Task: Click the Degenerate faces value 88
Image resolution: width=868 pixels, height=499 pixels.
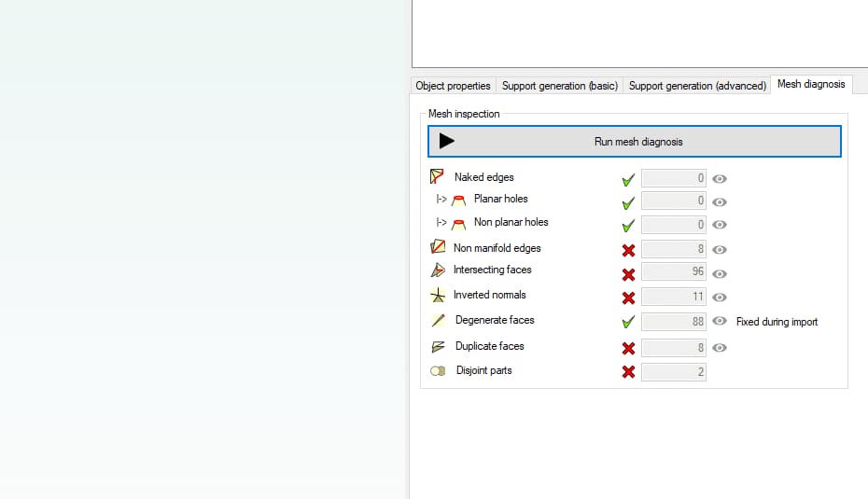Action: [x=674, y=322]
